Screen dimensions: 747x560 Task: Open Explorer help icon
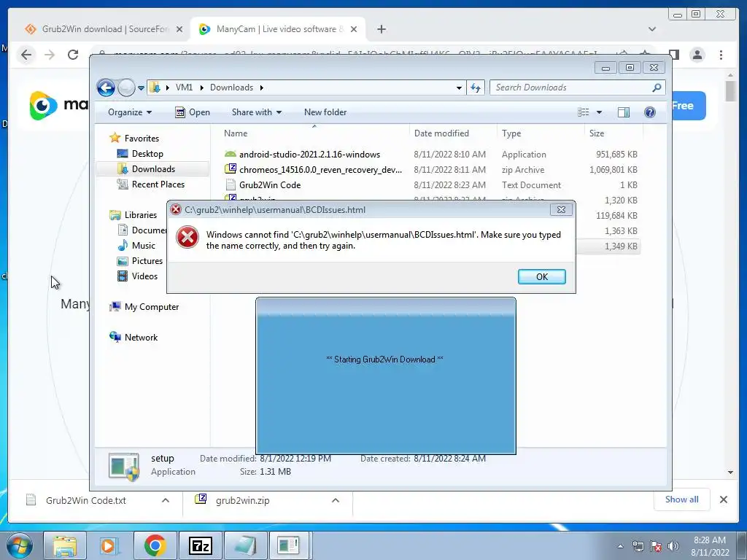pyautogui.click(x=649, y=112)
